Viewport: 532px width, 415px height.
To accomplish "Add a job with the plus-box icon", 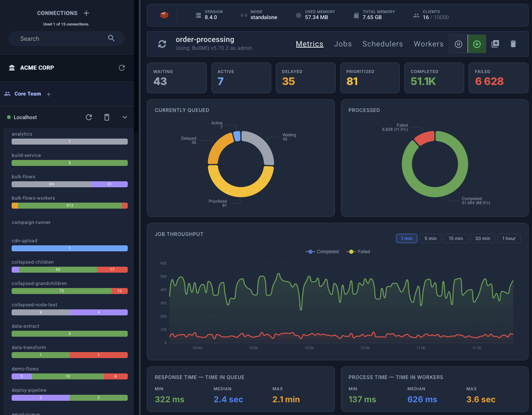I will (x=495, y=44).
